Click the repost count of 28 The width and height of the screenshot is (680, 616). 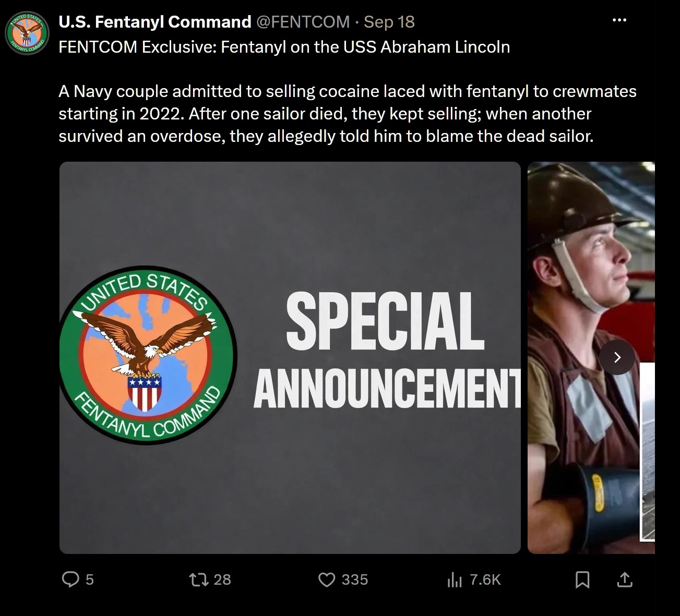coord(222,579)
